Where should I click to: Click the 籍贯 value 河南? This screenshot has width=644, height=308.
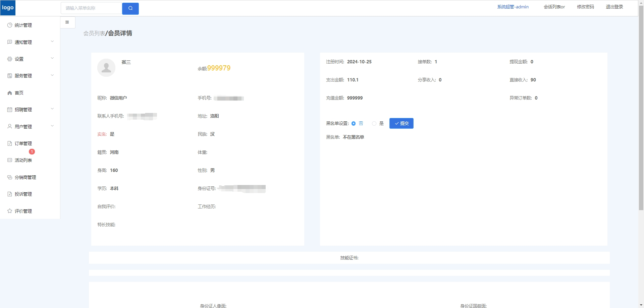(114, 152)
